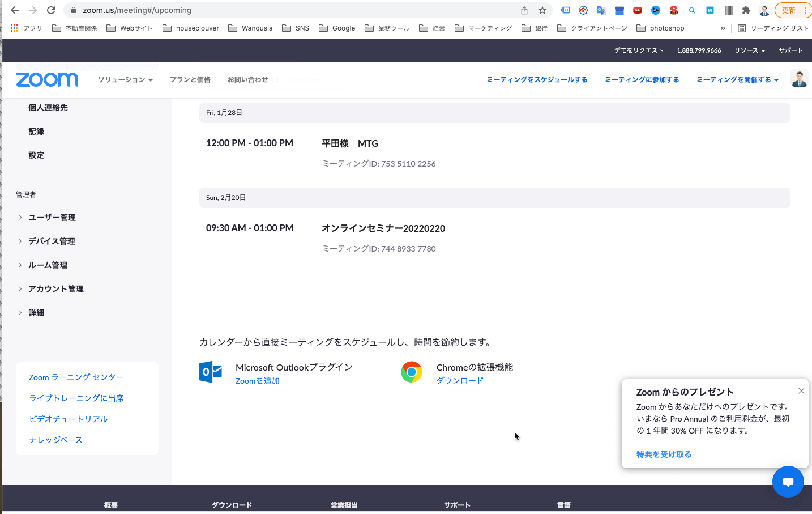Open the SEO extension icon
The height and width of the screenshot is (514, 812).
tap(674, 10)
